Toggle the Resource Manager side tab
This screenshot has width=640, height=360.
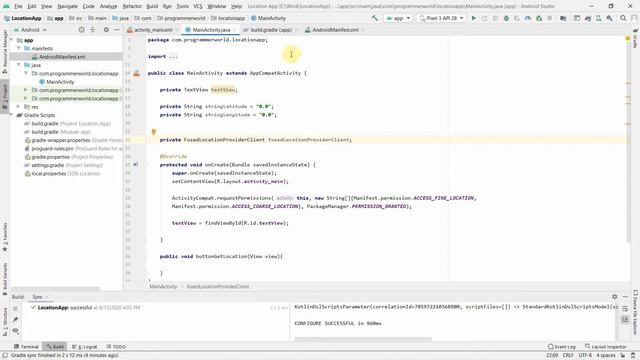click(5, 51)
